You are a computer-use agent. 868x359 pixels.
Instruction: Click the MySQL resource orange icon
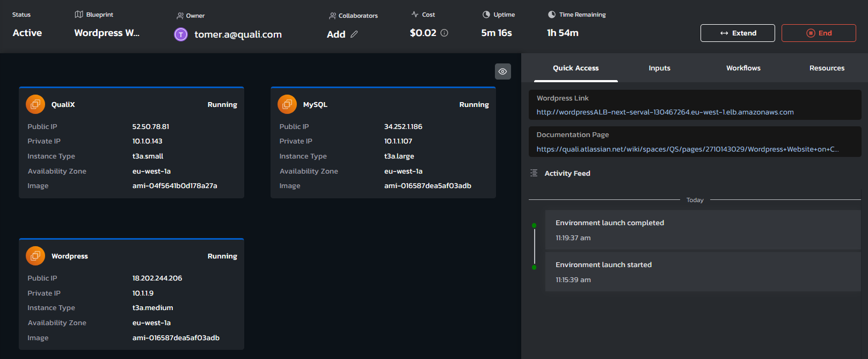(287, 104)
